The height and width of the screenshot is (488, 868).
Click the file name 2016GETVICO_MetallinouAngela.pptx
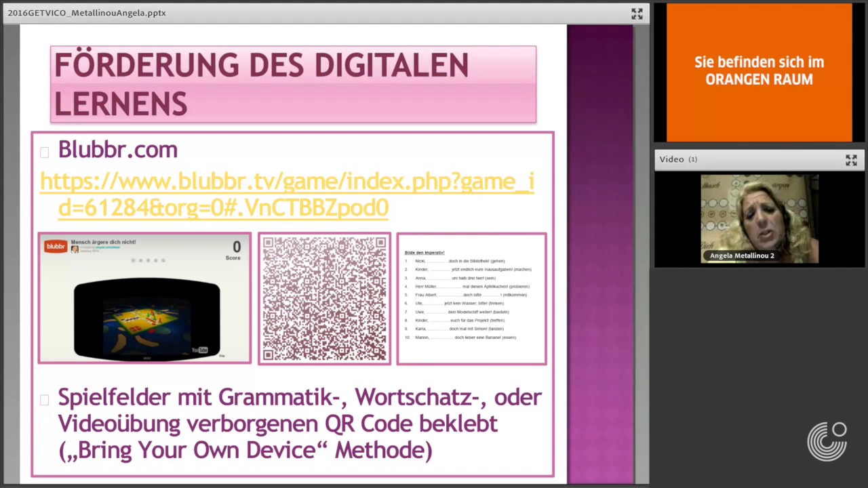click(x=87, y=13)
